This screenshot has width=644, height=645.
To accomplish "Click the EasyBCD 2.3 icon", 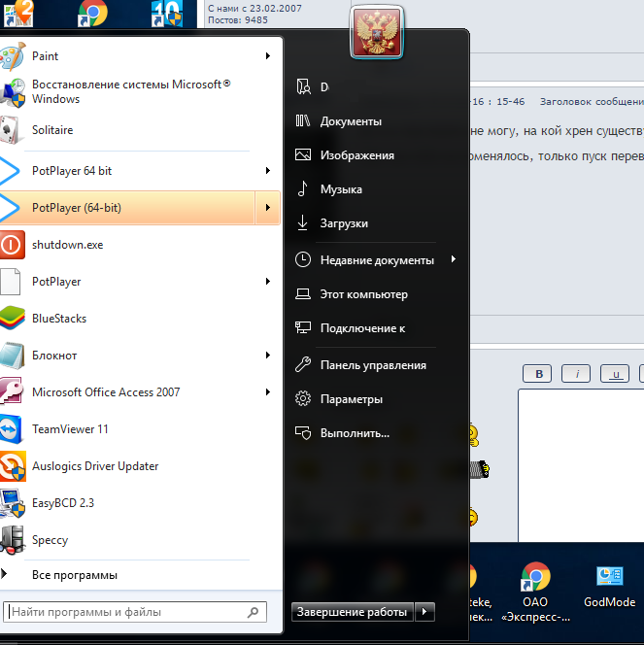I will [x=13, y=503].
